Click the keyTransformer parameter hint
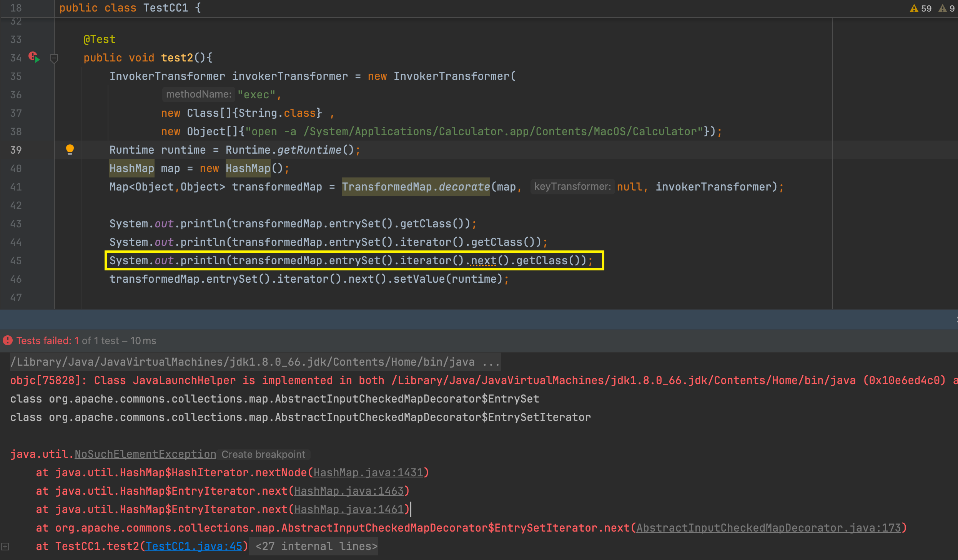Viewport: 958px width, 560px height. [572, 187]
